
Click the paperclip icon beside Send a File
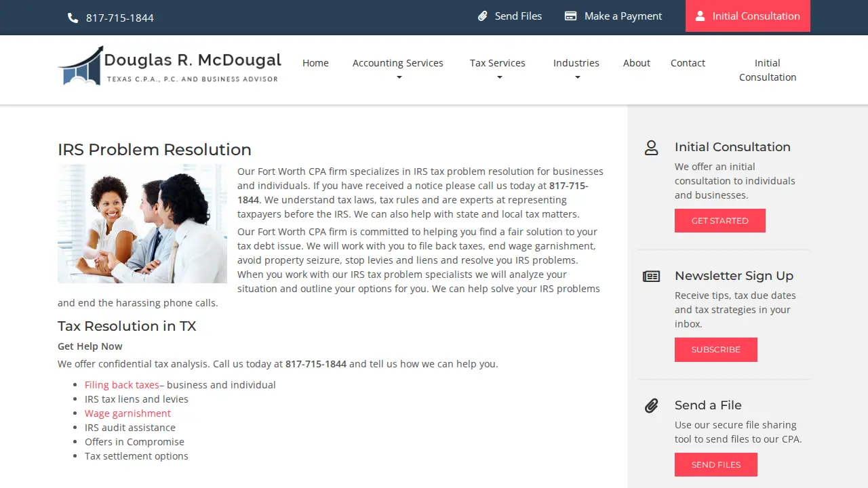tap(651, 406)
